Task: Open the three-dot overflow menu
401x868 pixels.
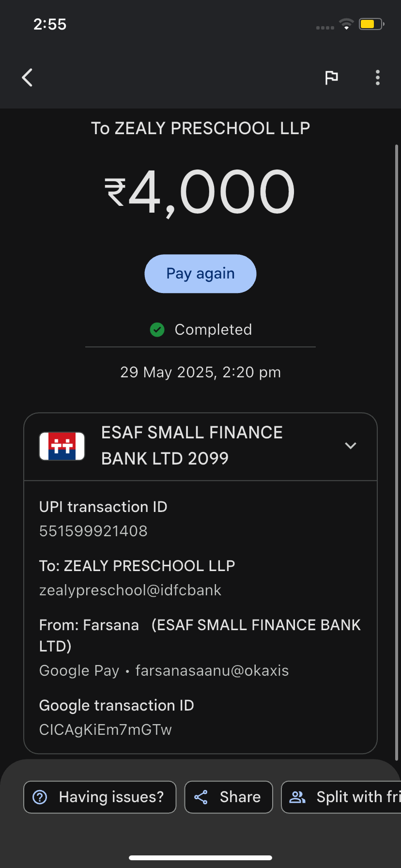Action: 378,77
